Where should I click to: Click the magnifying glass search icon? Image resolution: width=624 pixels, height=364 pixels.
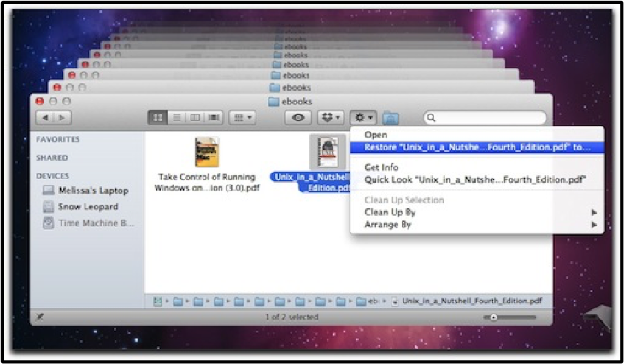[x=431, y=118]
